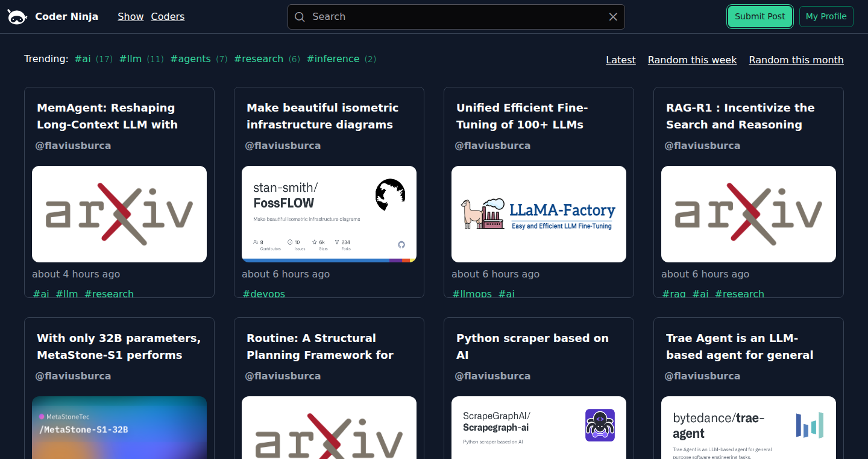Filter by trending tag #ai
Screen dimensions: 868x459
[x=83, y=59]
